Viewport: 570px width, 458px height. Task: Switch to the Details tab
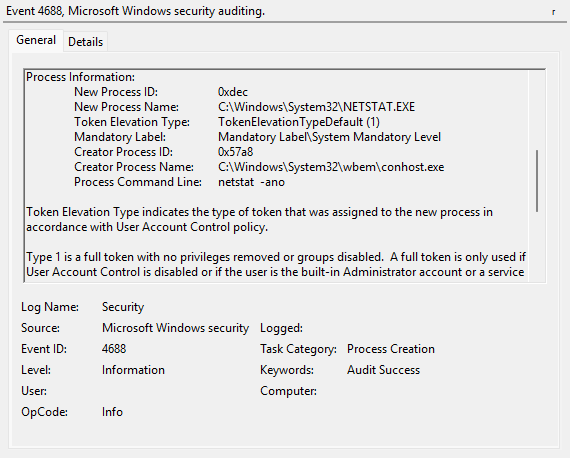coord(85,42)
